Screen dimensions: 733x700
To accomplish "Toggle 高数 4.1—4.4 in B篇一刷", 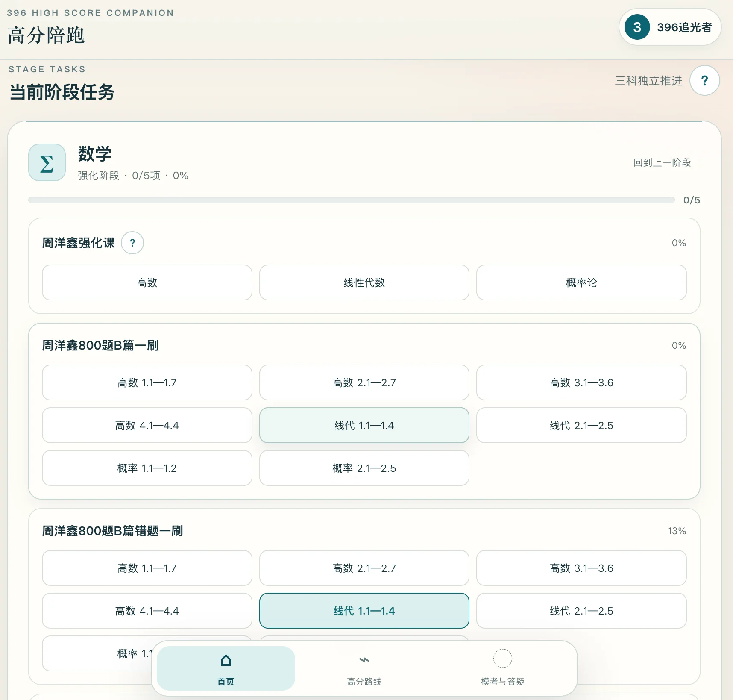I will (x=147, y=425).
